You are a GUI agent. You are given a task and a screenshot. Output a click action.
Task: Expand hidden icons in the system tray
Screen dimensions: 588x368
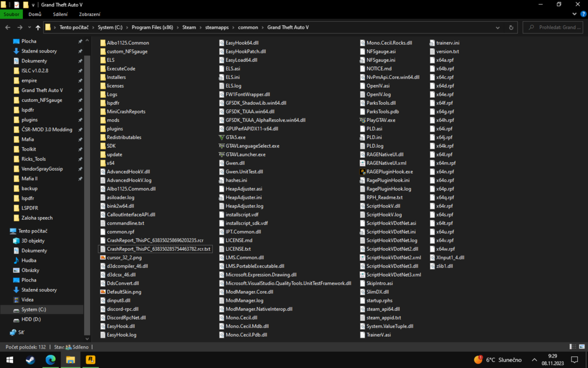click(x=534, y=359)
